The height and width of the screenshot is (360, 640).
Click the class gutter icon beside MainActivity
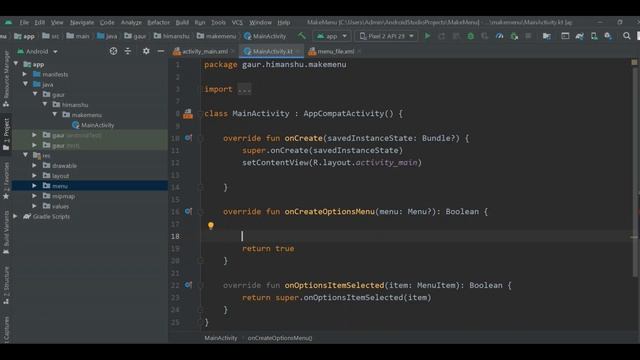[188, 114]
